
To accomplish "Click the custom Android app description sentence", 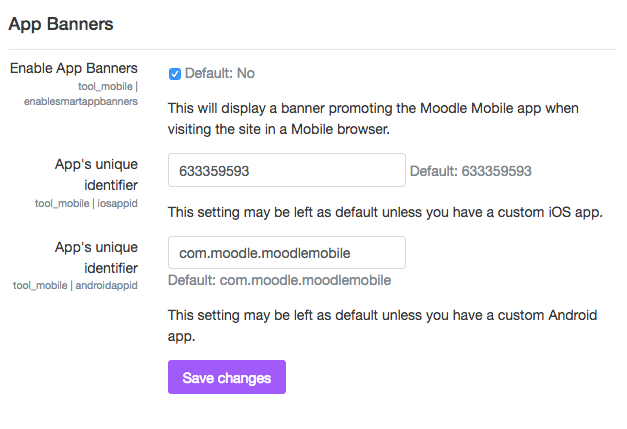I will tap(382, 325).
